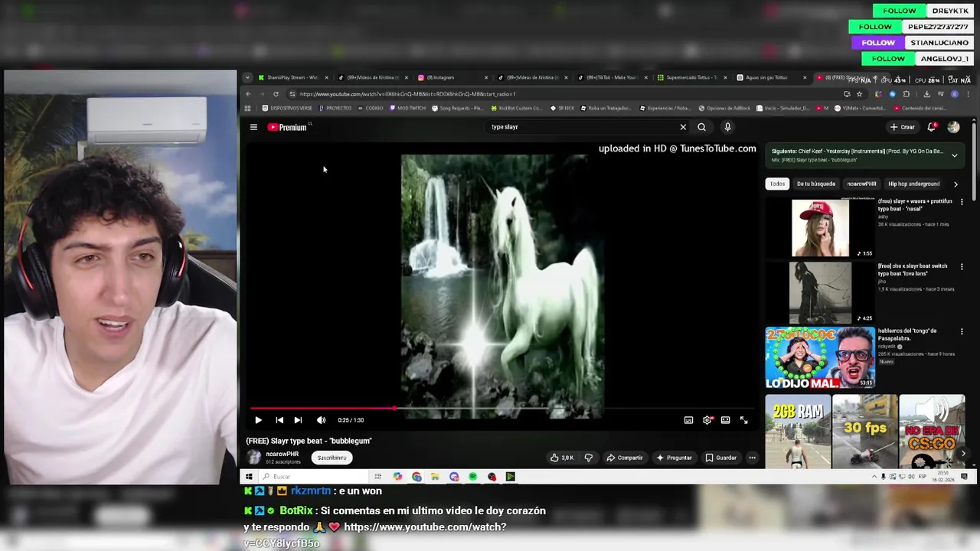Screen dimensions: 980x551
Task: Open the MOD TWITCH bookmark
Action: tap(407, 108)
